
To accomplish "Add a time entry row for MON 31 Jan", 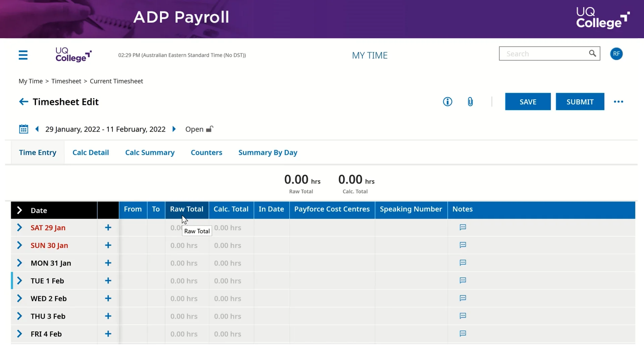I will (x=108, y=263).
